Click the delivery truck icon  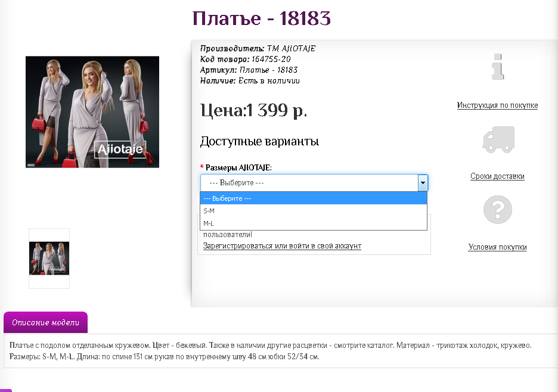(x=498, y=138)
